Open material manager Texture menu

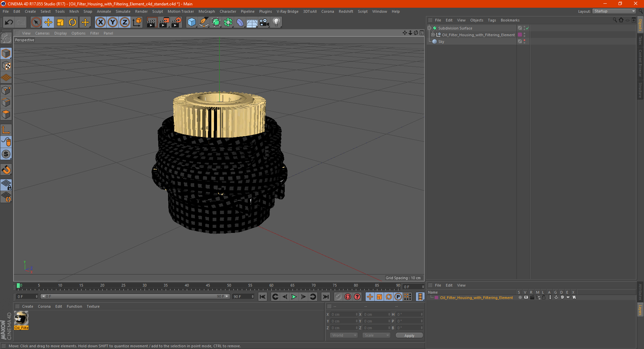(x=93, y=307)
